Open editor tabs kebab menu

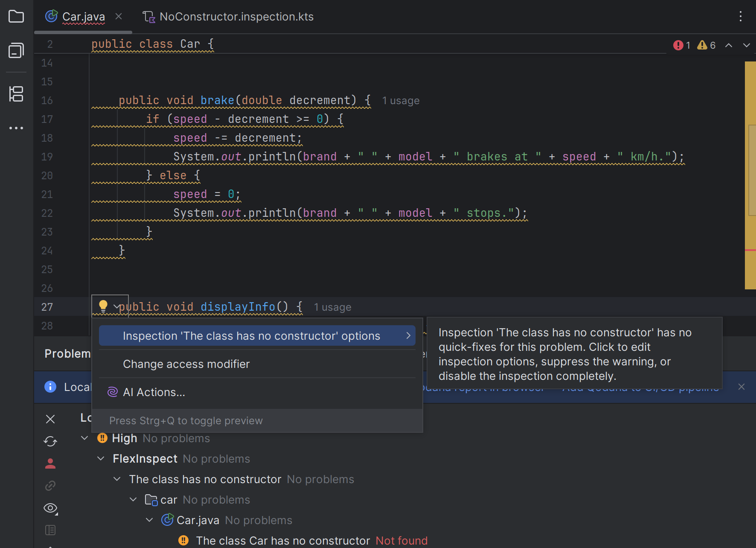pos(741,17)
